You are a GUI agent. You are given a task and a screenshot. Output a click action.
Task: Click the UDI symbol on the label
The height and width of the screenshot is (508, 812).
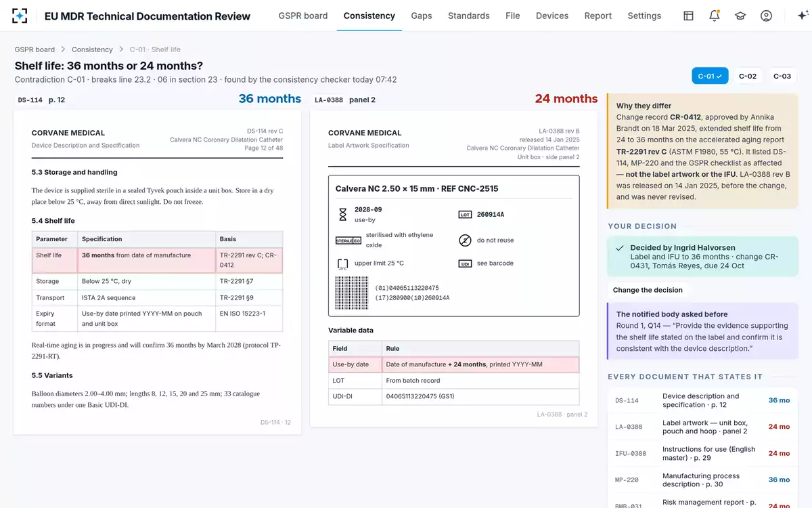tap(464, 263)
